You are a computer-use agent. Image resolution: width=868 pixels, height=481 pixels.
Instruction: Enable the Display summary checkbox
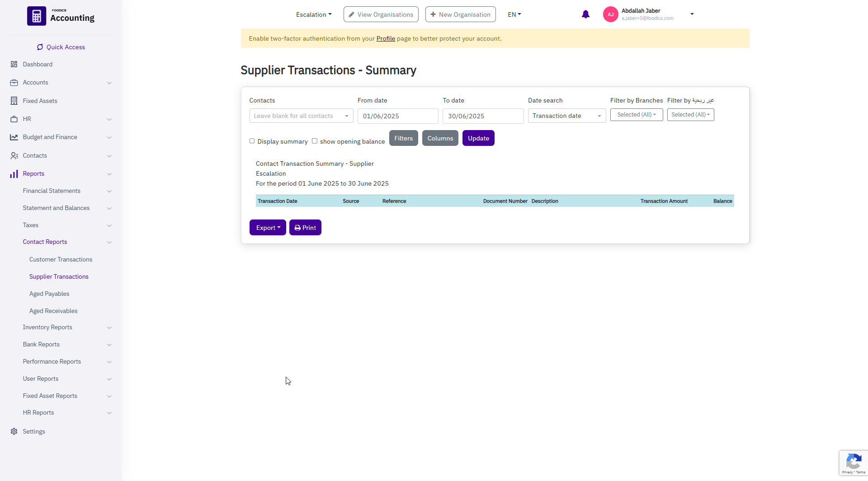tap(252, 141)
